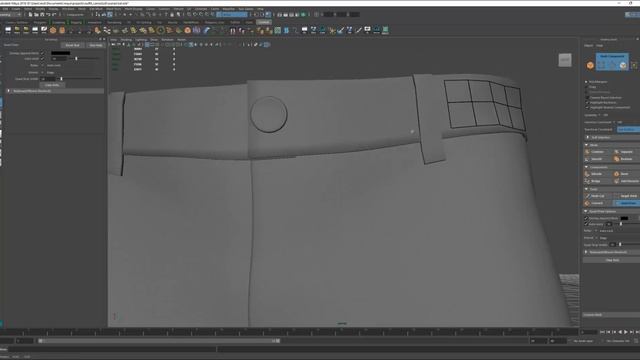Click the Open Scene folder icon
Screen dimensions: 640x360
pos(36,15)
